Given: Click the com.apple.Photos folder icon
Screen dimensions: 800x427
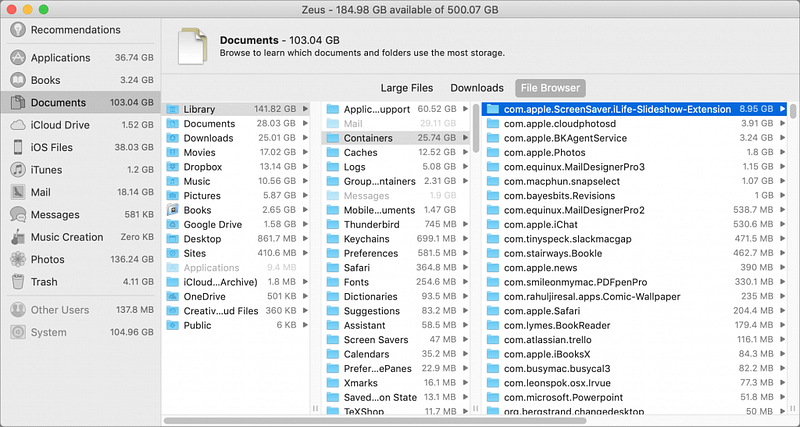Looking at the screenshot, I should coord(492,153).
